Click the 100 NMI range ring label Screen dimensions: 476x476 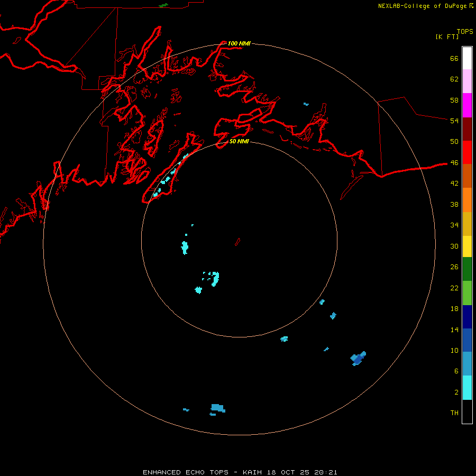(239, 43)
